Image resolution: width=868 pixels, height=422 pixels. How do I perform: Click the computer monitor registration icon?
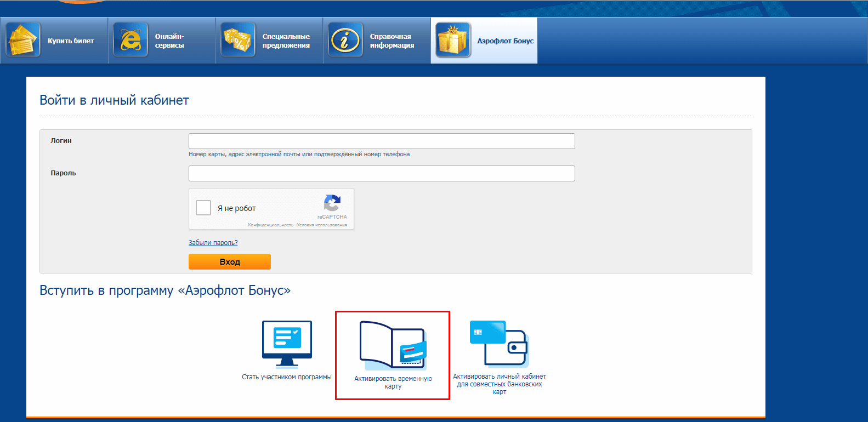[287, 344]
